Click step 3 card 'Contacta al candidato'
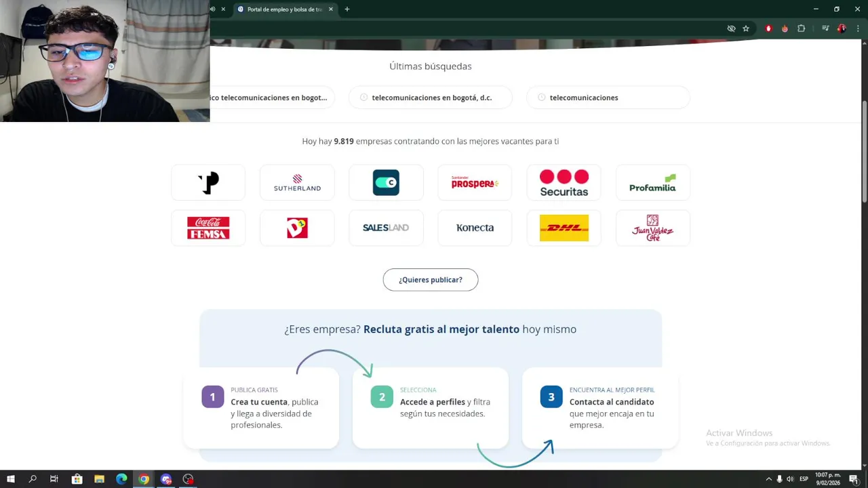This screenshot has width=868, height=488. (x=600, y=408)
